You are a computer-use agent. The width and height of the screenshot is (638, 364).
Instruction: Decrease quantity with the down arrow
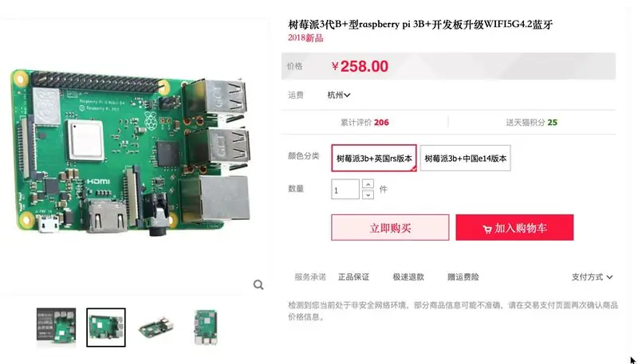[368, 194]
